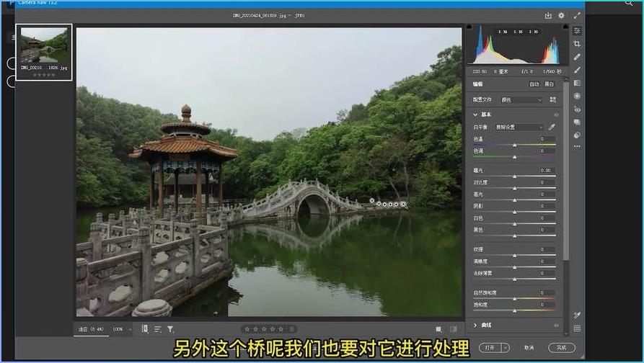The width and height of the screenshot is (644, 363).
Task: Click the 色温 temperature slider handle
Action: pos(515,145)
